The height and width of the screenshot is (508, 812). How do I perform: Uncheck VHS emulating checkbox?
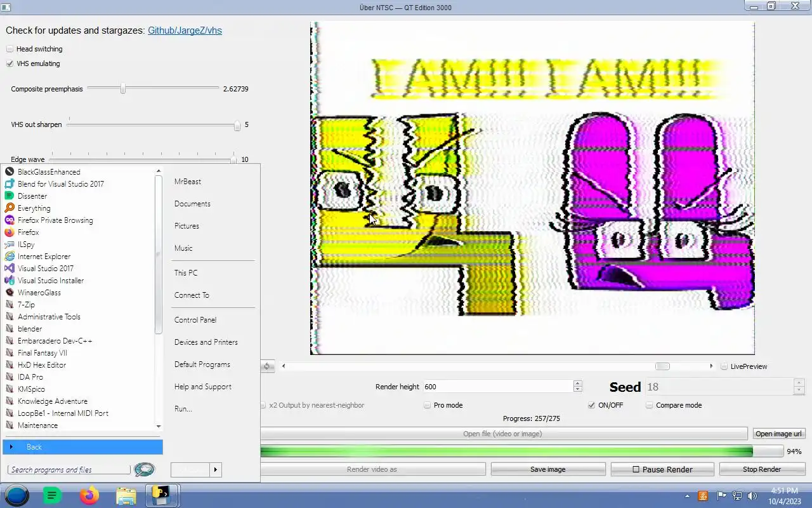pyautogui.click(x=10, y=63)
